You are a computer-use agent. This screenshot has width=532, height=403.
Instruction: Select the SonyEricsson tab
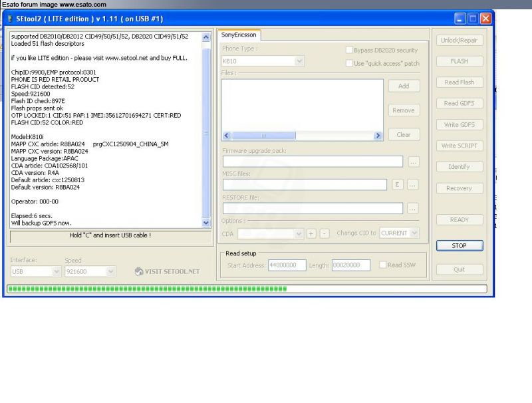(x=239, y=35)
